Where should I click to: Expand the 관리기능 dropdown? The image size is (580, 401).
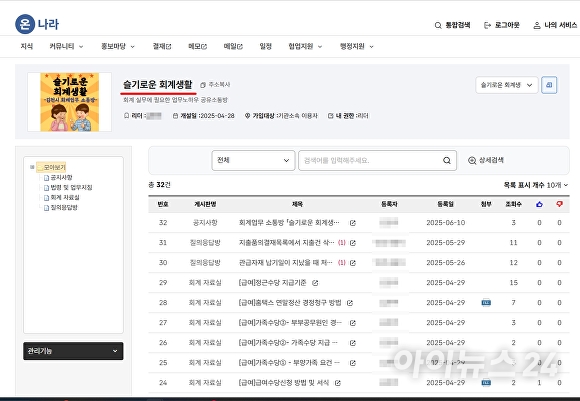click(73, 351)
